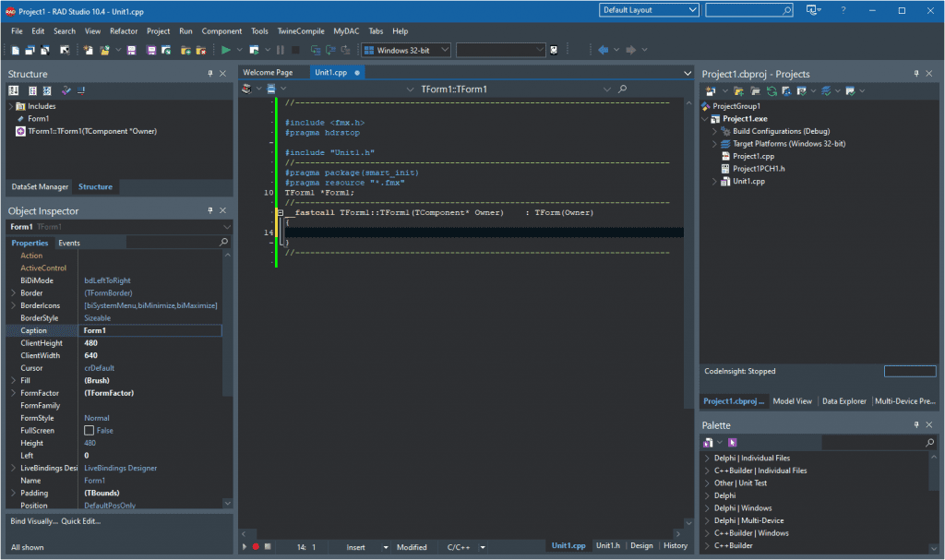Click the Palette category view icon

708,443
